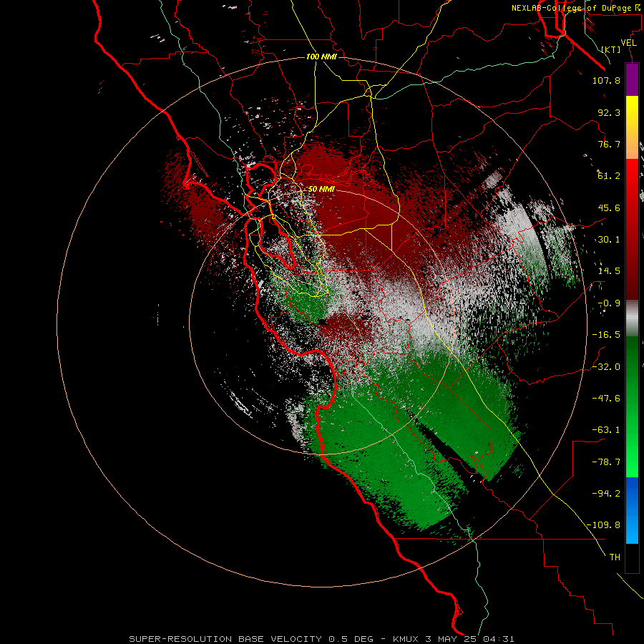The height and width of the screenshot is (644, 644).
Task: Click the -109.8 velocity scale value
Action: 603,525
